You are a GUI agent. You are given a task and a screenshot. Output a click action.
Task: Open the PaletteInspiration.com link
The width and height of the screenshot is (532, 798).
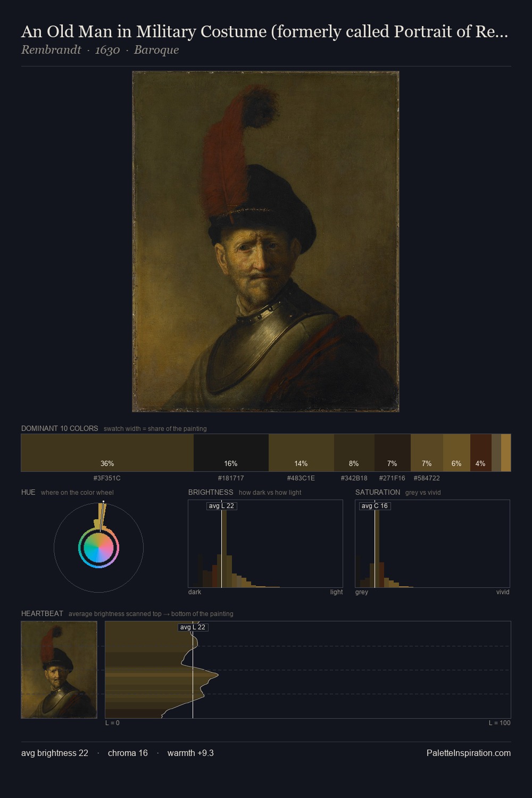click(x=469, y=753)
